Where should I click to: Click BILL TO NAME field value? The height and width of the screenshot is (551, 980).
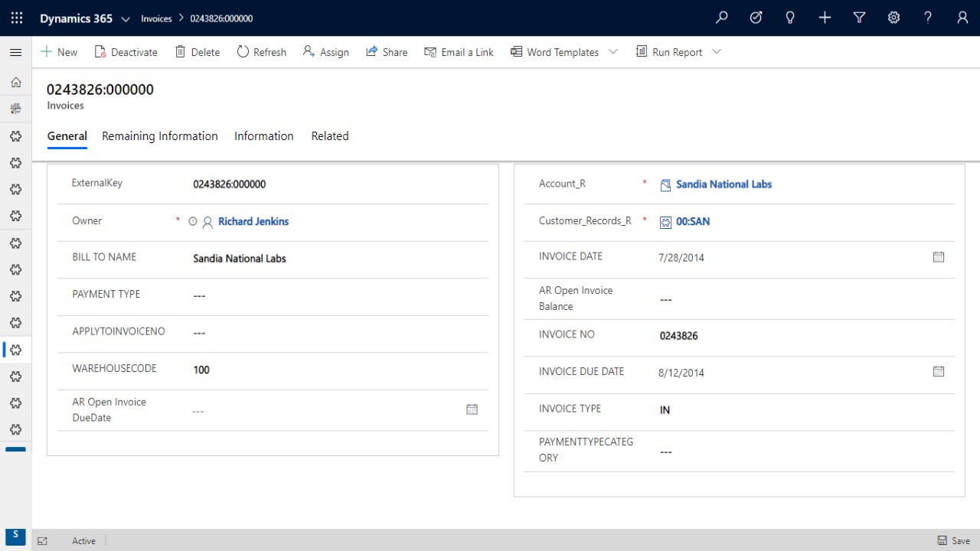[240, 259]
